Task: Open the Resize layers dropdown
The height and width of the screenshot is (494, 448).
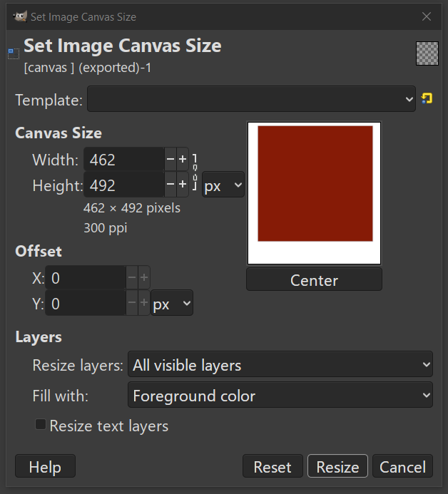Action: point(280,364)
